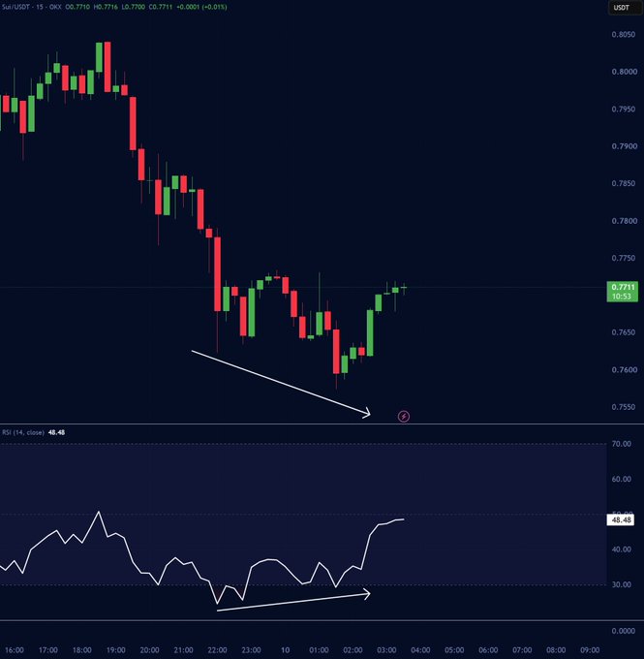The width and height of the screenshot is (644, 659).
Task: Click the high value H0.7716 in header
Action: point(106,7)
